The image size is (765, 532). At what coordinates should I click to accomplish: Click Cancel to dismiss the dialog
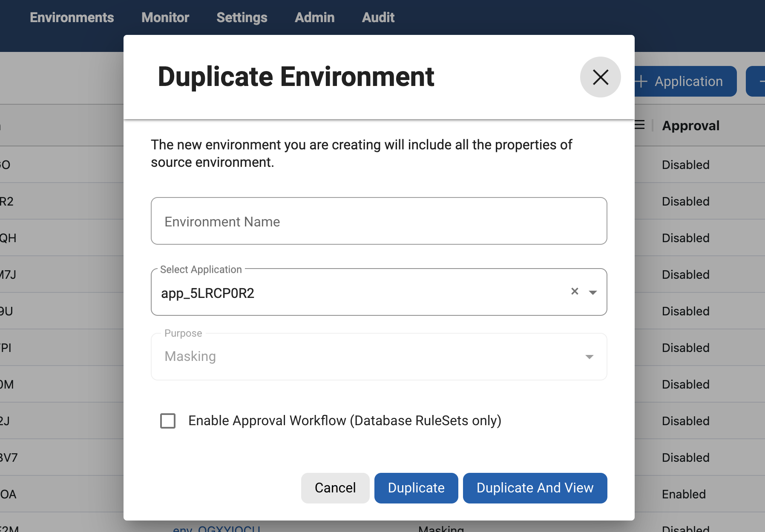click(335, 488)
